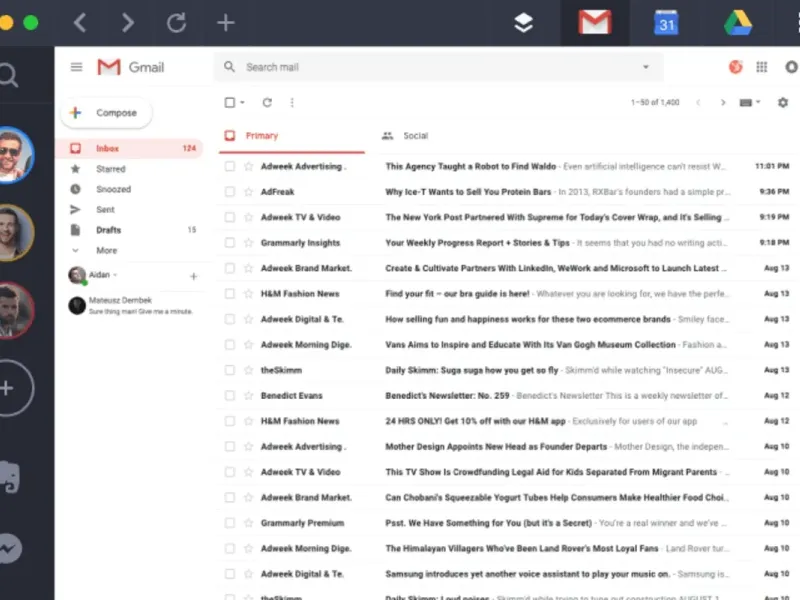Go forward with the right arrow in the top bar
The image size is (800, 600).
point(128,23)
